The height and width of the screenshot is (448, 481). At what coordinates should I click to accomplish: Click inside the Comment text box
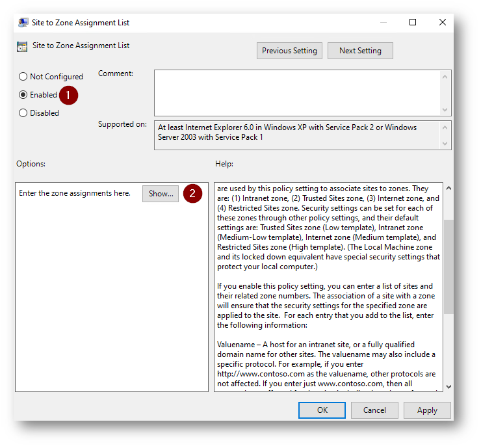coord(297,93)
